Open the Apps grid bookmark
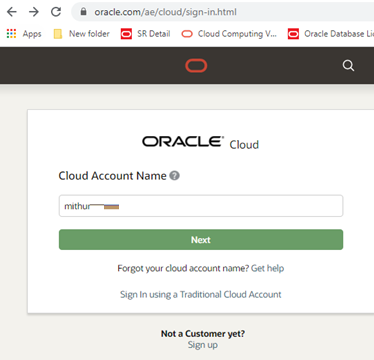Viewport: 374px width, 360px height. (24, 34)
